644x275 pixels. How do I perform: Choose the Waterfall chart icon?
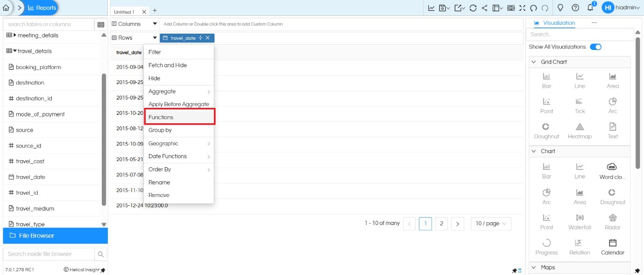pos(580,221)
